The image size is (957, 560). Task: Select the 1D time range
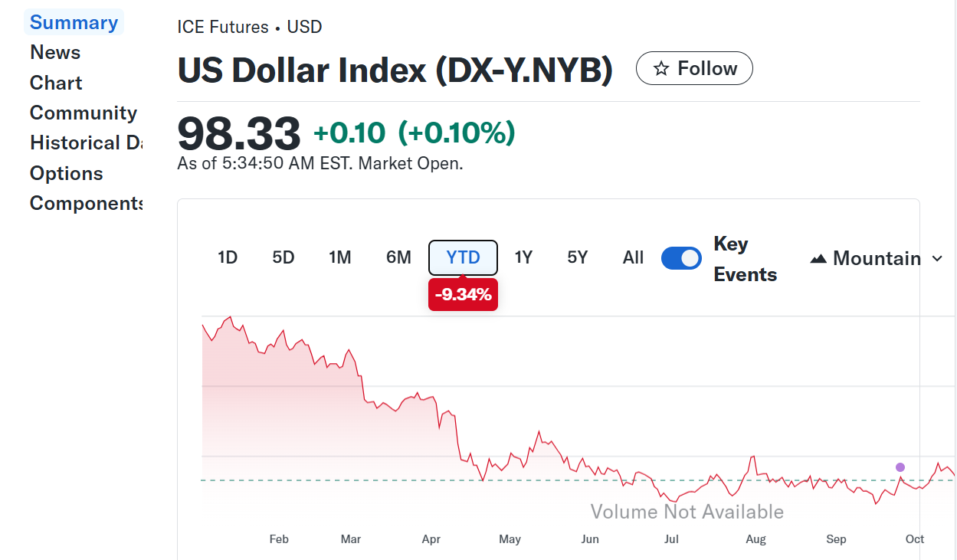(228, 257)
